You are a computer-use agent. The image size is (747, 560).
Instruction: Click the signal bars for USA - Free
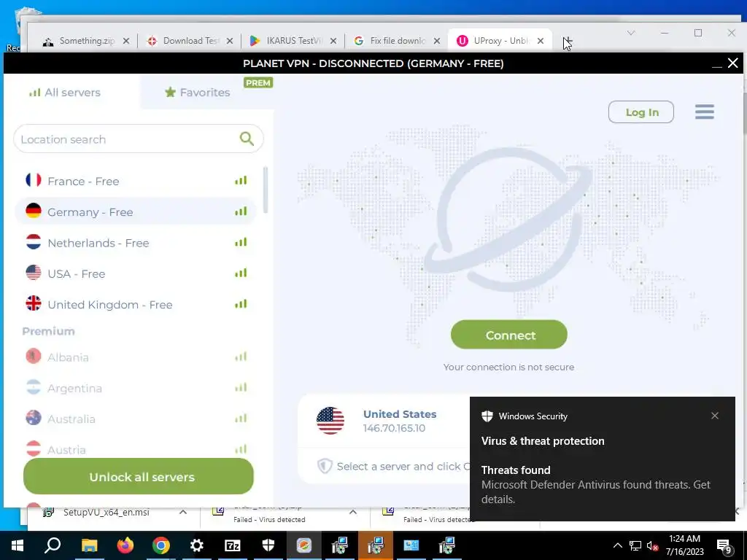pos(241,273)
